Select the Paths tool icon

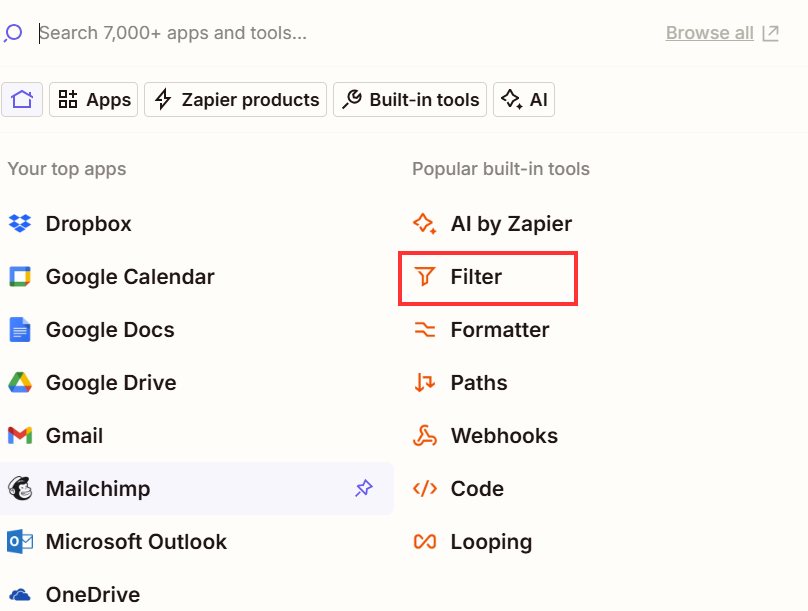tap(425, 383)
